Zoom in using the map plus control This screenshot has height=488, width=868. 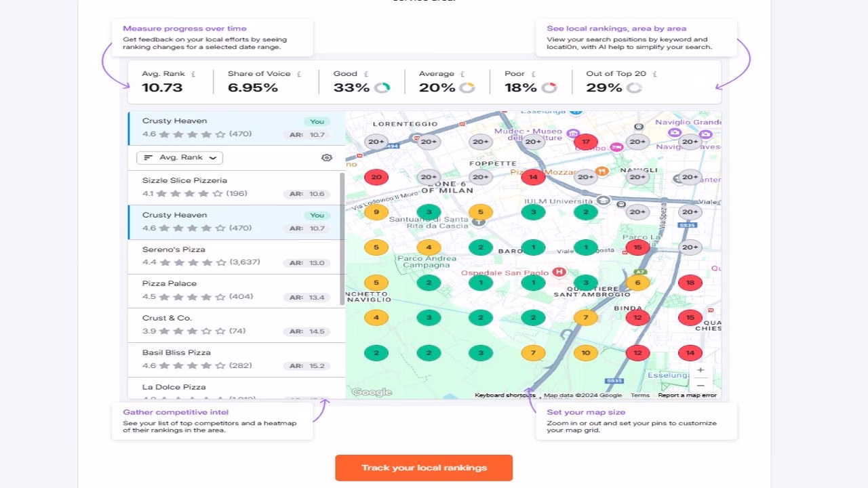click(701, 371)
